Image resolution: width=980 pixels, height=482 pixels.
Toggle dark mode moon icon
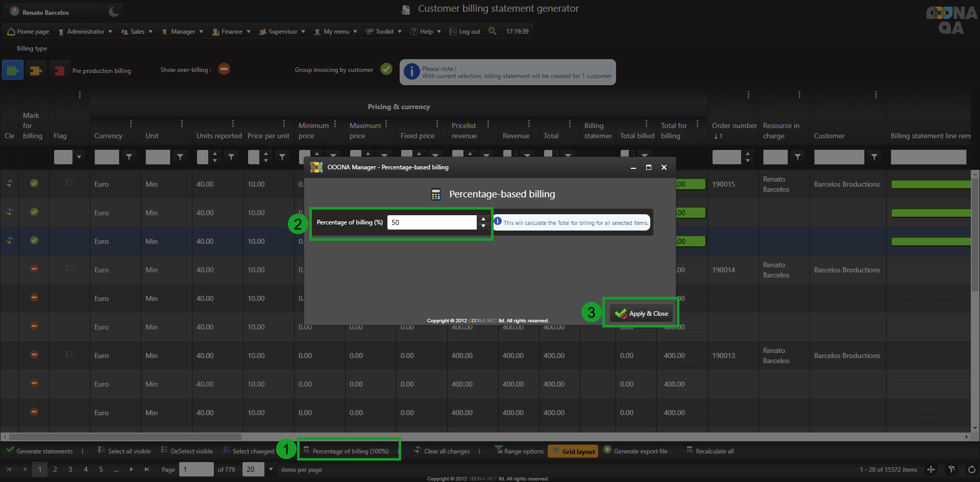coord(114,12)
